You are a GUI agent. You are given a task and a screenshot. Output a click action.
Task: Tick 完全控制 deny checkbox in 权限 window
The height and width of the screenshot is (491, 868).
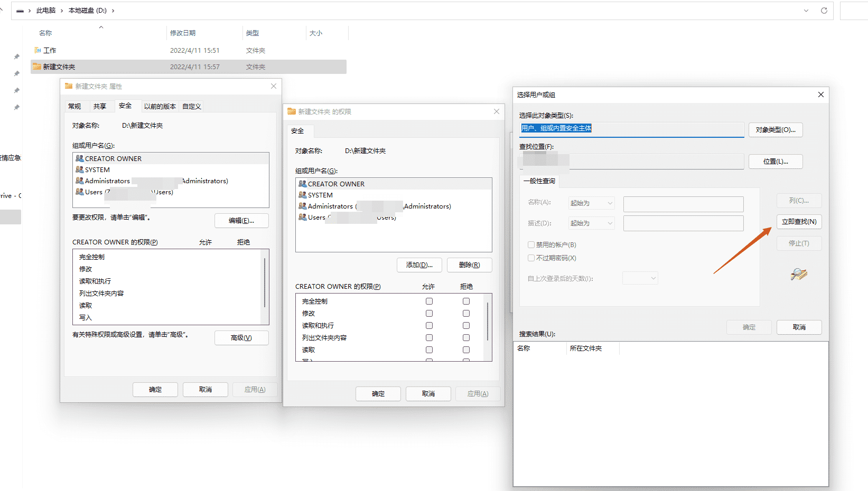(x=466, y=301)
